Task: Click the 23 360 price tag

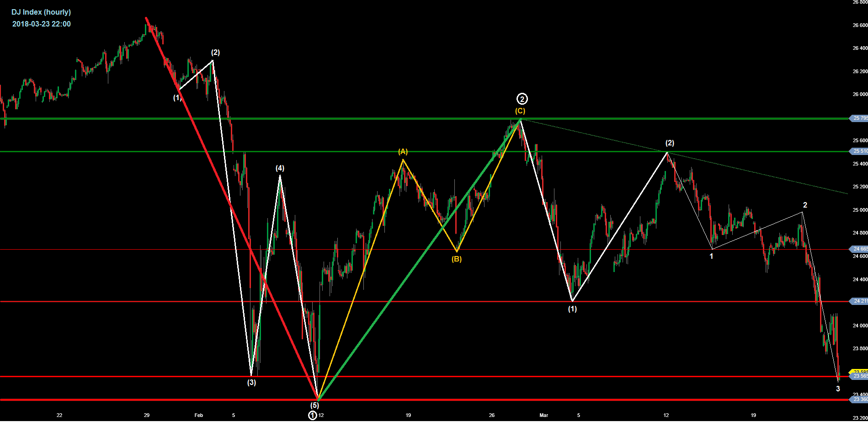Action: click(859, 400)
